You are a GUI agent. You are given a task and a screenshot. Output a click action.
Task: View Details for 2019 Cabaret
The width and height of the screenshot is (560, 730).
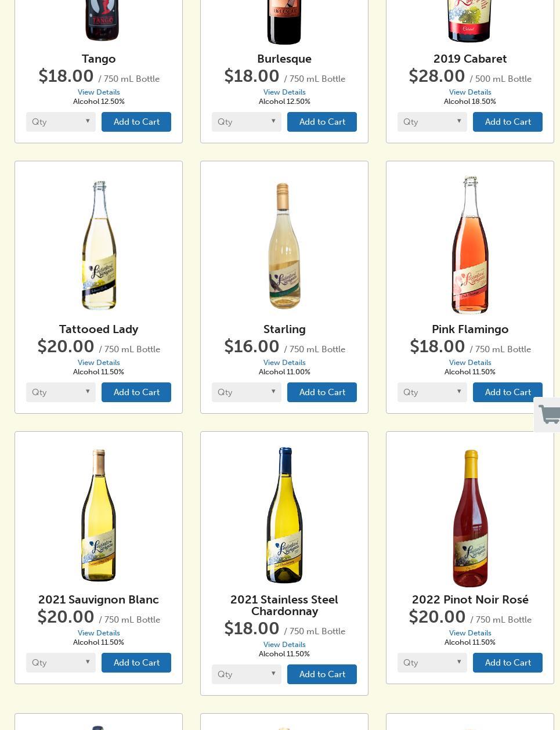[470, 92]
